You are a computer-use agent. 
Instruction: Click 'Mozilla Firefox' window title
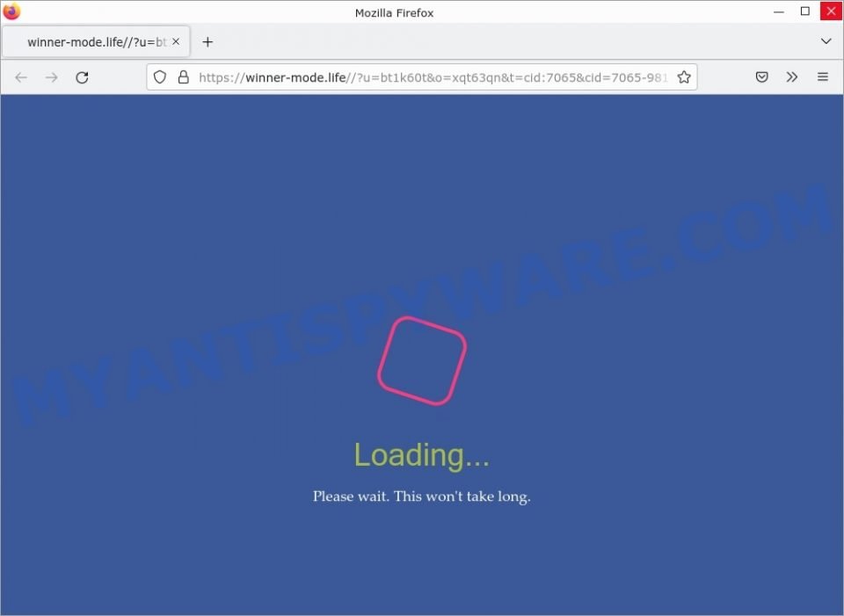(x=394, y=13)
